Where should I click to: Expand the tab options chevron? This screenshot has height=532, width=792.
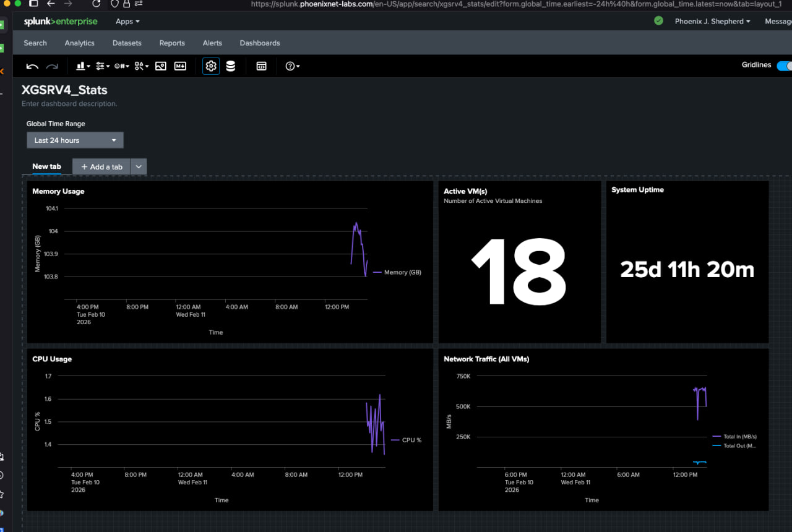(x=139, y=167)
